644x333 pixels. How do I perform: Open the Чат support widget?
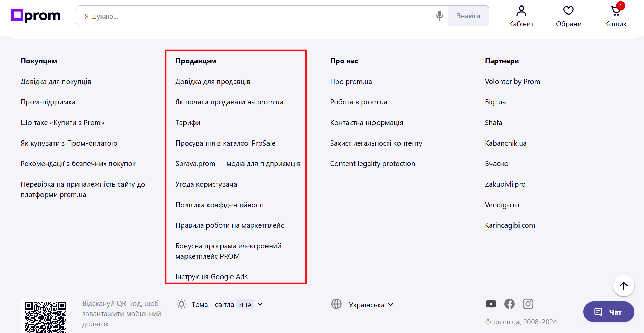609,312
